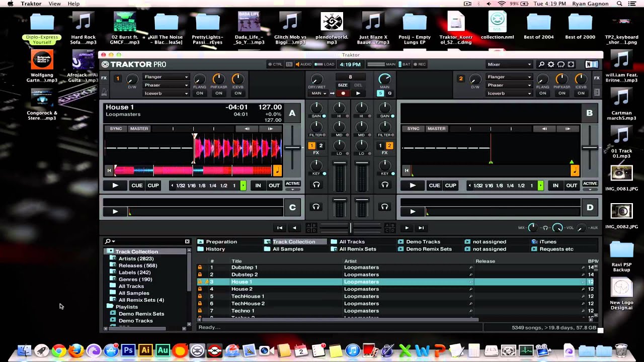Toggle fullscreen icon in Traktor header
The width and height of the screenshot is (644, 362).
571,64
